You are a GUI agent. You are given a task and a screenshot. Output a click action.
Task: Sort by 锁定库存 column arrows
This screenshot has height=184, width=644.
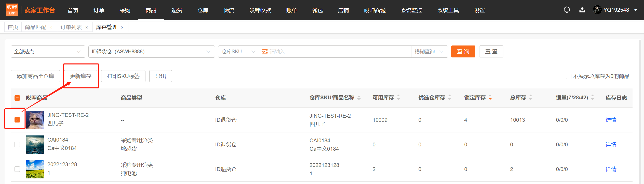490,98
